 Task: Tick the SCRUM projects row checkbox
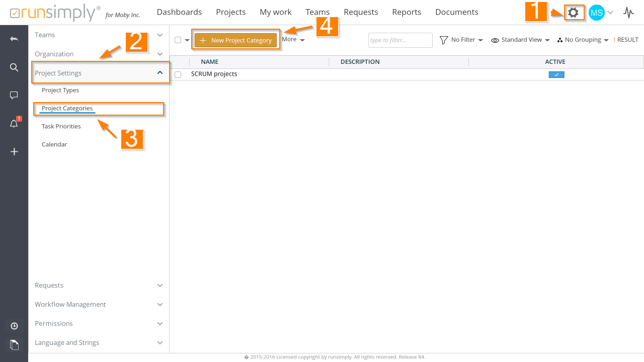click(x=178, y=74)
